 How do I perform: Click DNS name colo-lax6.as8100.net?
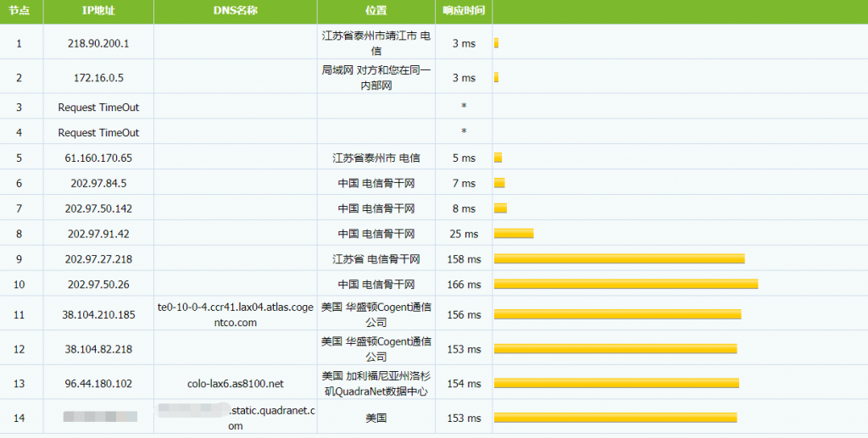coord(236,384)
